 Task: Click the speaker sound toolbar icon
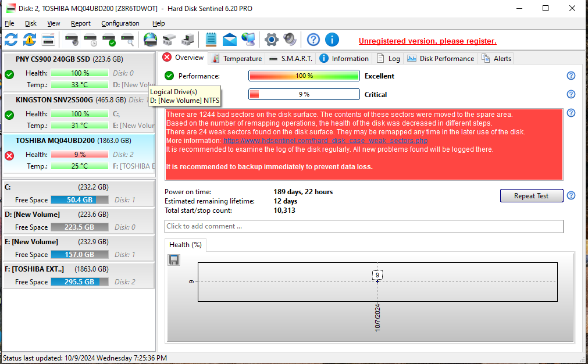click(290, 40)
